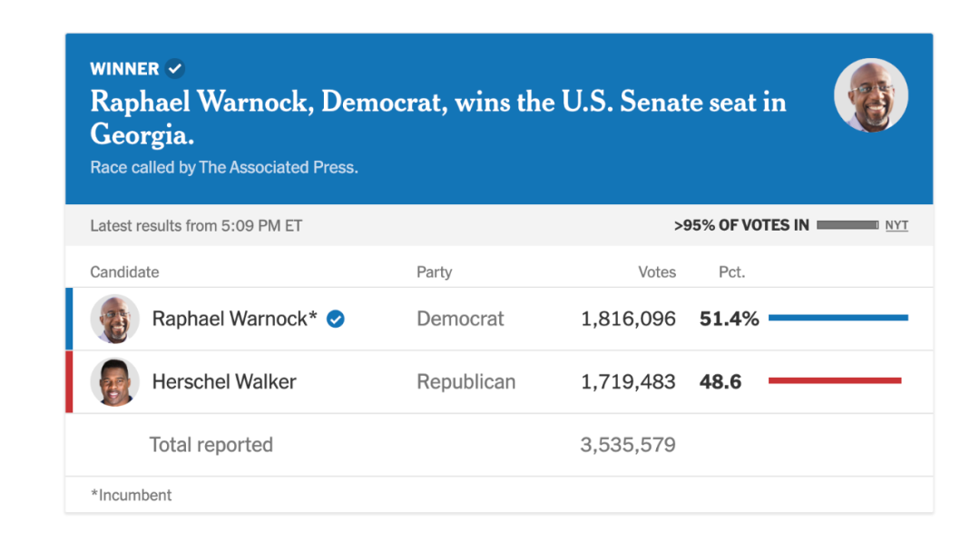Viewport: 980px width, 552px height.
Task: Select the Party column header
Action: [x=435, y=272]
